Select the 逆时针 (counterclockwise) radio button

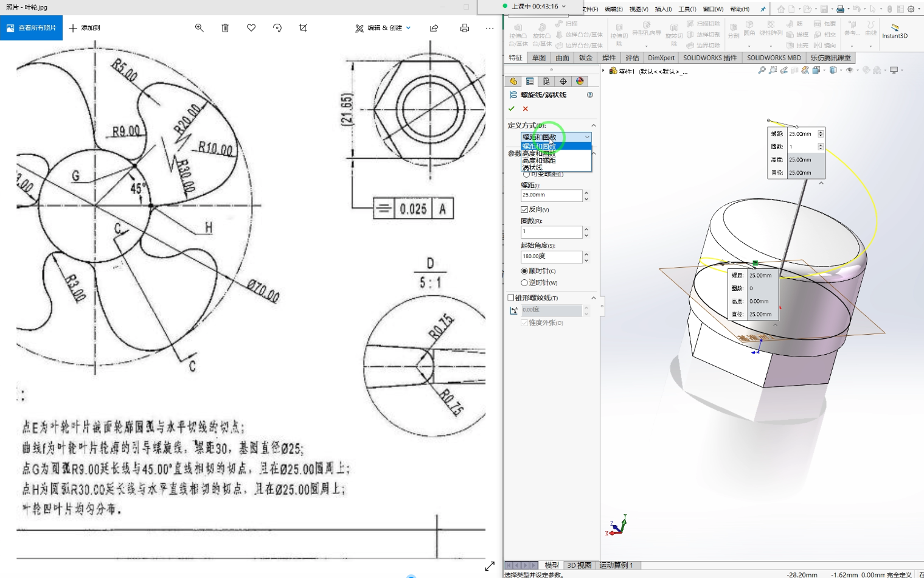point(524,282)
